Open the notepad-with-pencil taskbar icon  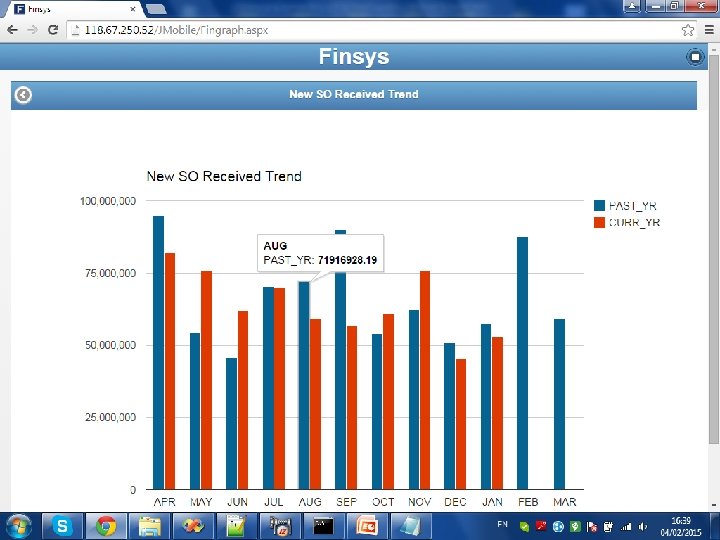pyautogui.click(x=237, y=526)
